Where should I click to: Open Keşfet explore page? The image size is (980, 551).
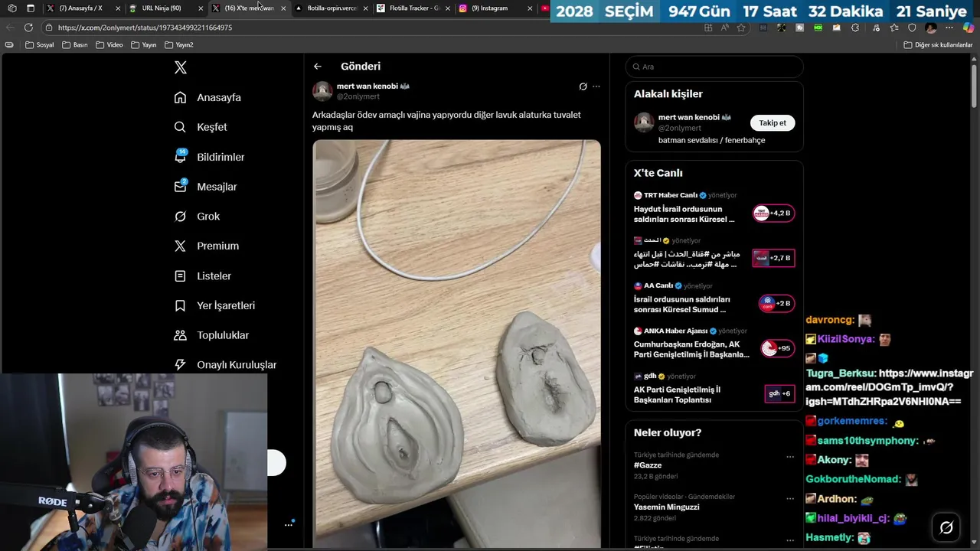[x=201, y=127]
